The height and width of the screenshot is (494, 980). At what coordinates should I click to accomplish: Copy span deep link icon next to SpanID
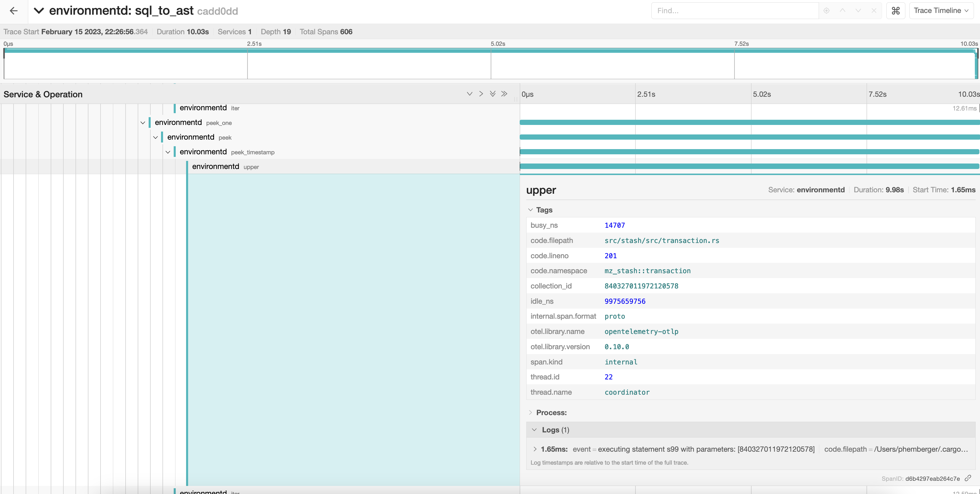pos(968,478)
